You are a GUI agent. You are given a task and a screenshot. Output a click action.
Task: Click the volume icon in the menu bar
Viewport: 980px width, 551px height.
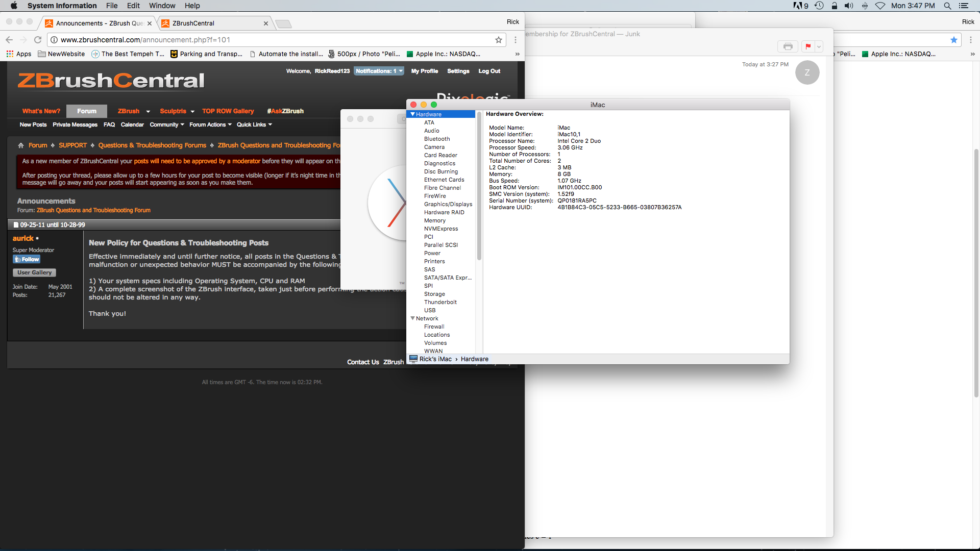tap(849, 6)
